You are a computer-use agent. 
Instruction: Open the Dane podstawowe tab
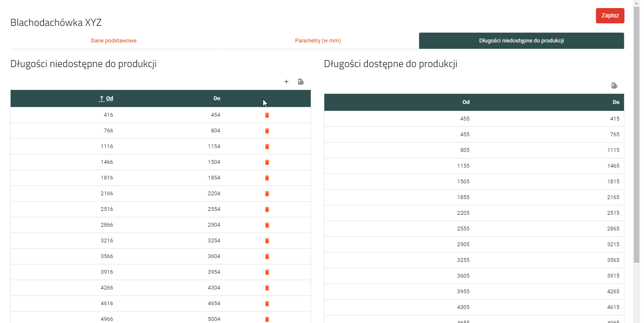[x=113, y=41]
